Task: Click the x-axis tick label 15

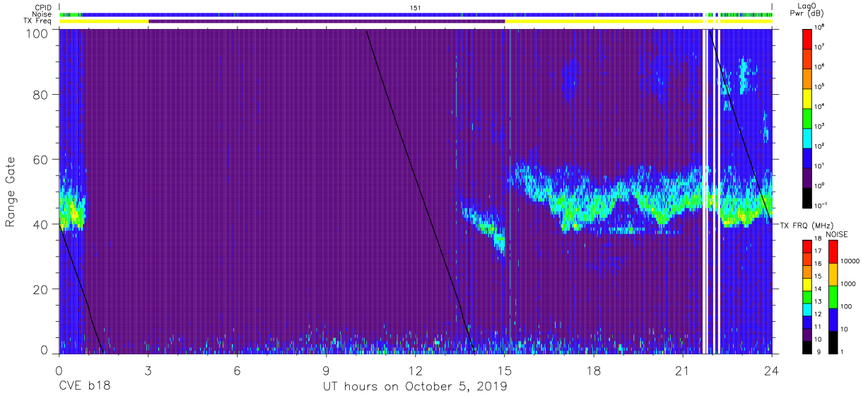Action: coord(505,371)
